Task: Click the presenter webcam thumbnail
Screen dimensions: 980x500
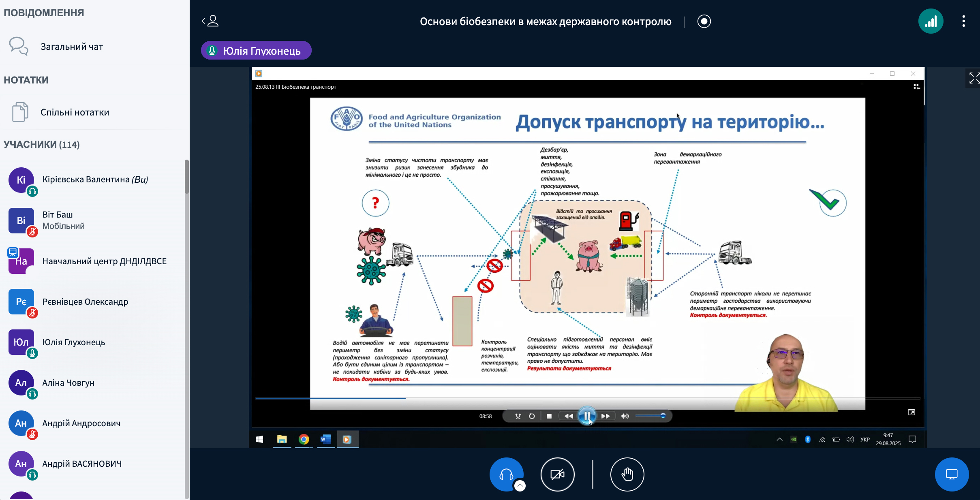Action: [786, 372]
